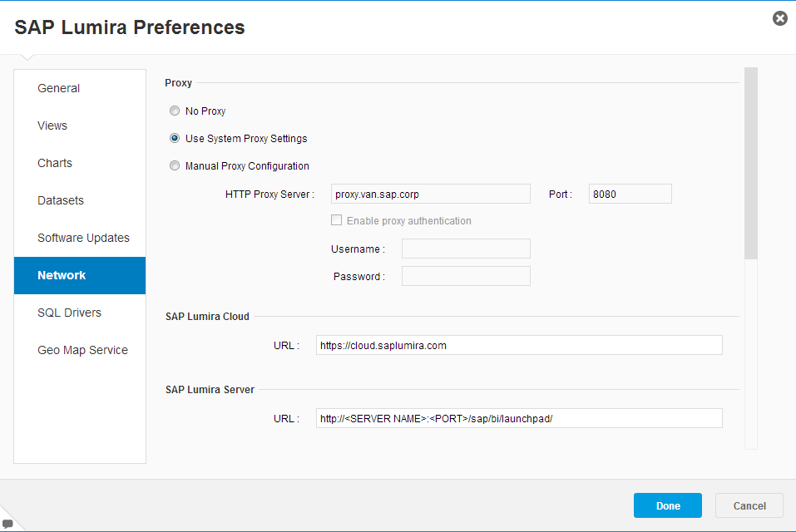The width and height of the screenshot is (796, 532).
Task: Confirm changes with the Done button
Action: (x=668, y=505)
